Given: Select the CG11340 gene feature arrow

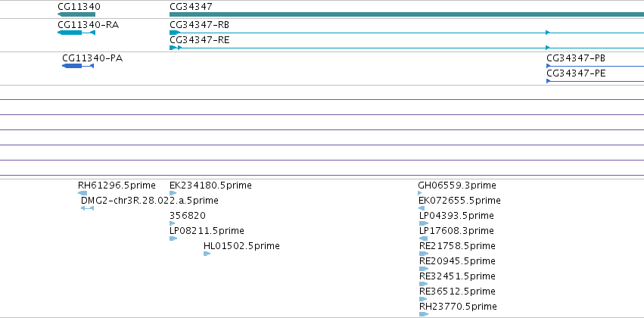Looking at the screenshot, I should click(x=76, y=14).
